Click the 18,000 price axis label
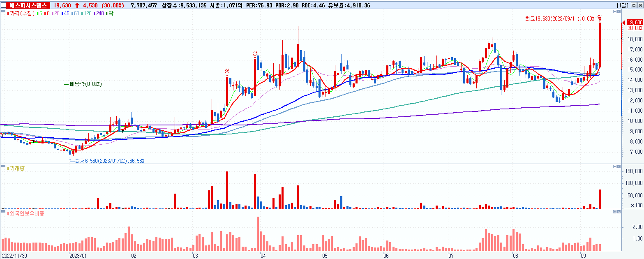Screen dimensions: 644x259 635,39
